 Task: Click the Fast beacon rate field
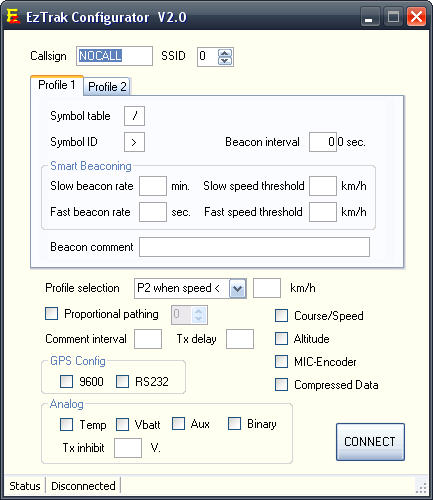click(153, 212)
